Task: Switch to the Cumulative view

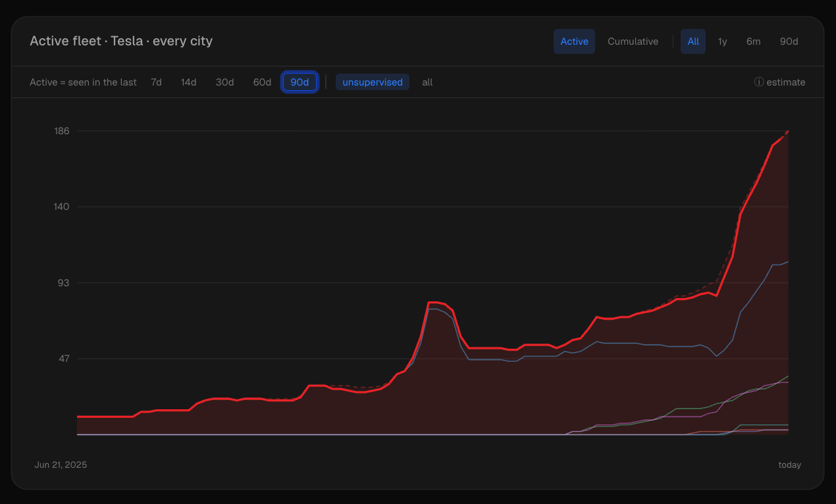Action: click(633, 41)
